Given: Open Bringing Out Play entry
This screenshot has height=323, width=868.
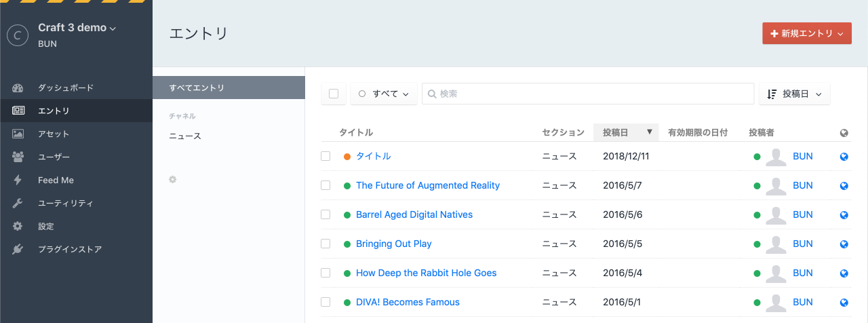Looking at the screenshot, I should point(394,244).
